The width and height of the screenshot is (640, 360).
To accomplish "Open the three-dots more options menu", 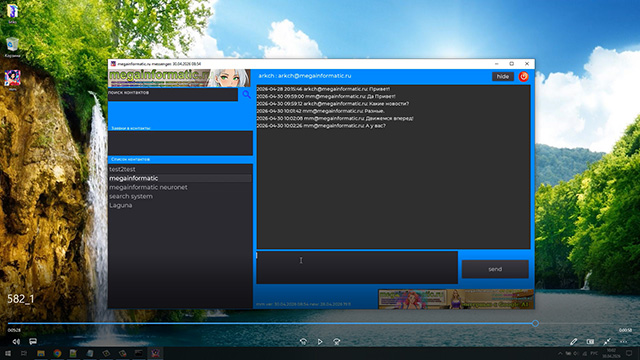I will click(x=624, y=342).
